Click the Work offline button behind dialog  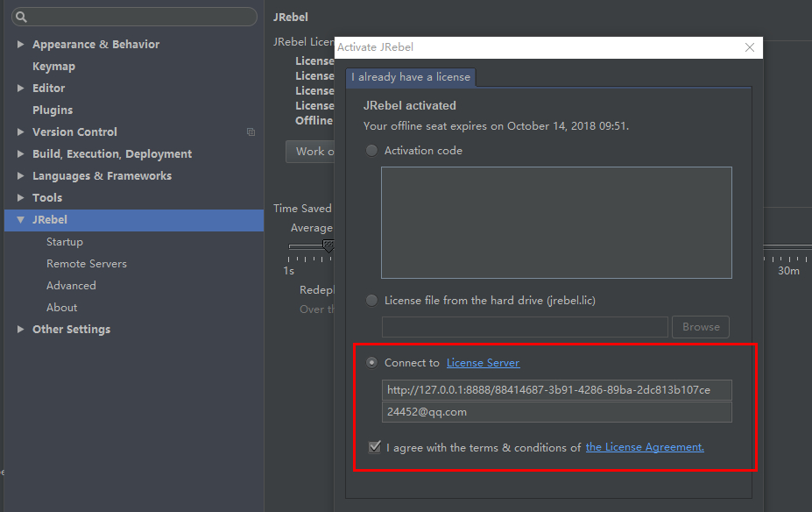point(311,152)
